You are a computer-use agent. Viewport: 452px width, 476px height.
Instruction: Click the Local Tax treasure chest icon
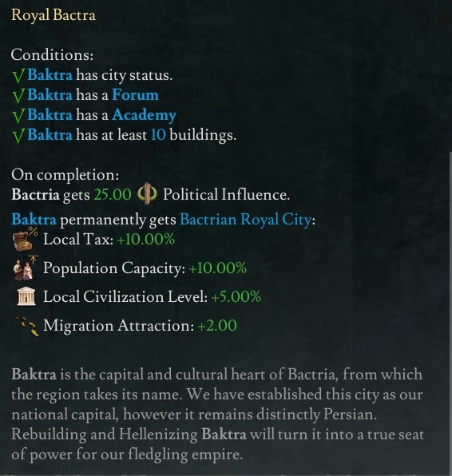(26, 240)
